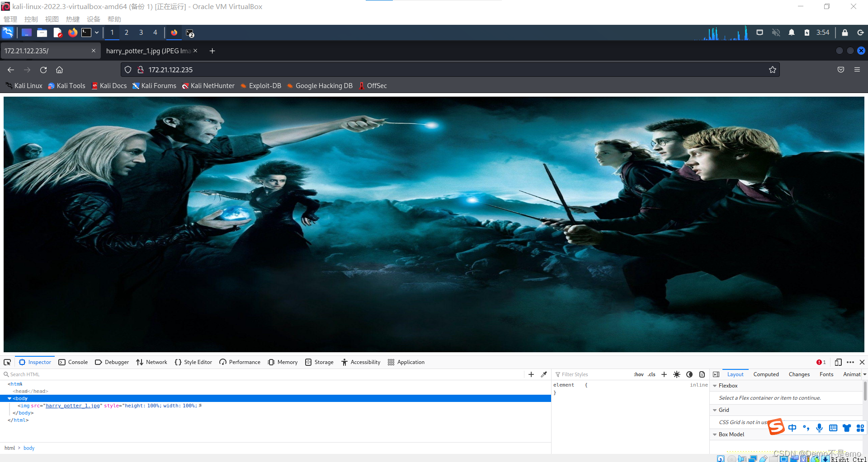Viewport: 868px width, 462px height.
Task: Collapse the Box Model section
Action: (715, 434)
